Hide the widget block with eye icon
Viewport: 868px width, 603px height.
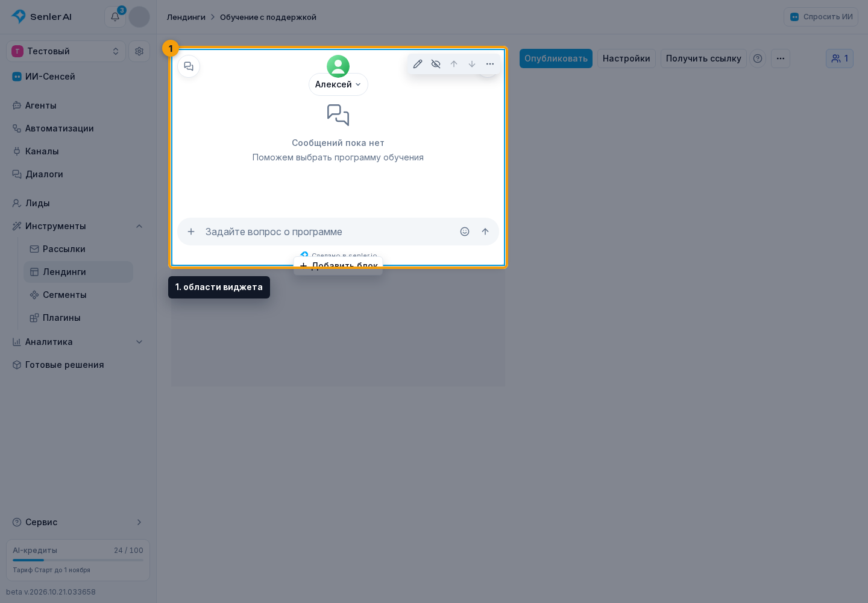[x=436, y=64]
